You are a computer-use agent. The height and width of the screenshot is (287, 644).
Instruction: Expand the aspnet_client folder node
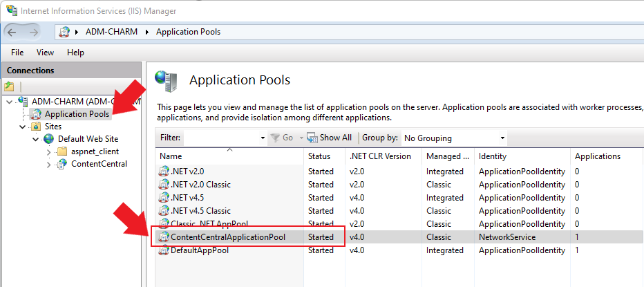49,152
